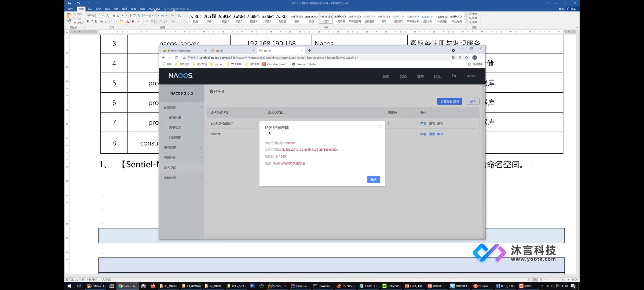The image size is (644, 290).
Task: Click the Save icon in Word's title bar
Action: pos(69,3)
